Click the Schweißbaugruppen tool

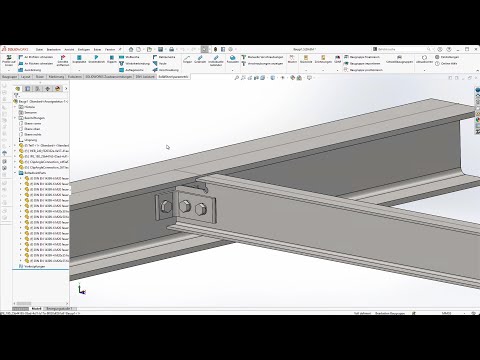tap(399, 59)
